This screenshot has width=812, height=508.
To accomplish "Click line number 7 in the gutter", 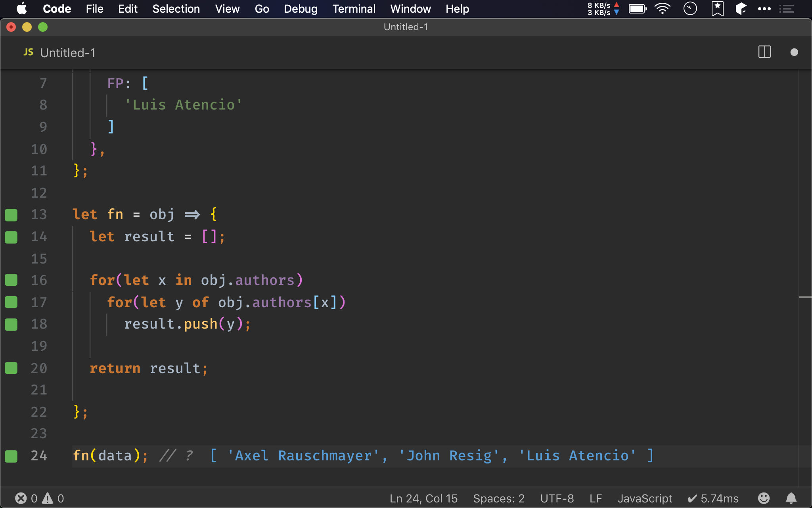I will point(43,83).
